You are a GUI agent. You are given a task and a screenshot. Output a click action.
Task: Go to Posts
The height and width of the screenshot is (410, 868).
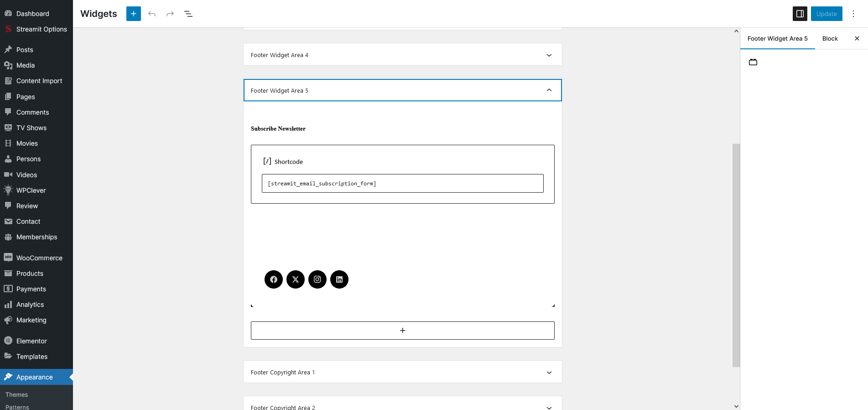[36, 50]
